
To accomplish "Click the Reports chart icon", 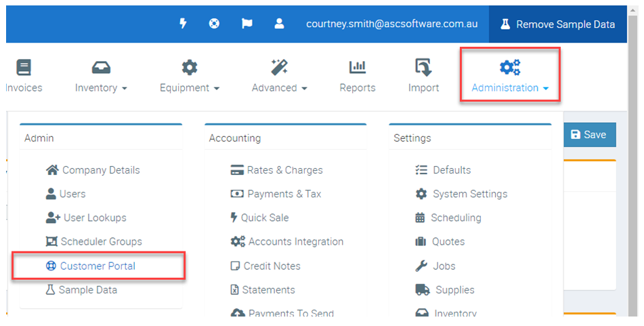I will (x=358, y=68).
